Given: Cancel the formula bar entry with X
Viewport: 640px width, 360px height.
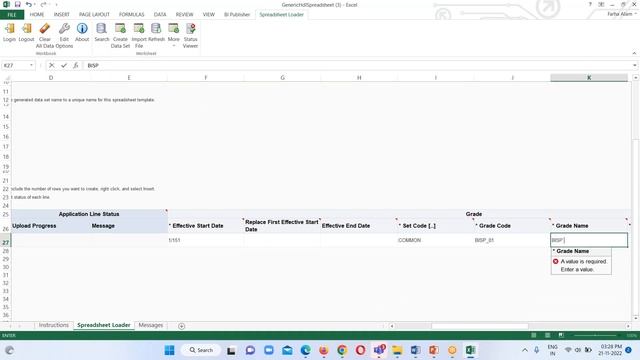Looking at the screenshot, I should (x=51, y=65).
